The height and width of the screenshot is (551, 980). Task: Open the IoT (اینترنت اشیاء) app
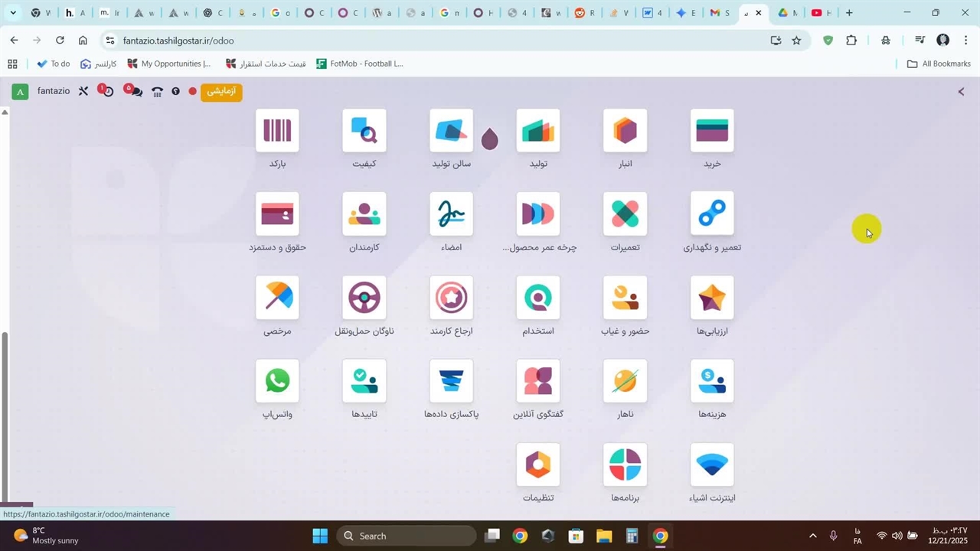[712, 465]
